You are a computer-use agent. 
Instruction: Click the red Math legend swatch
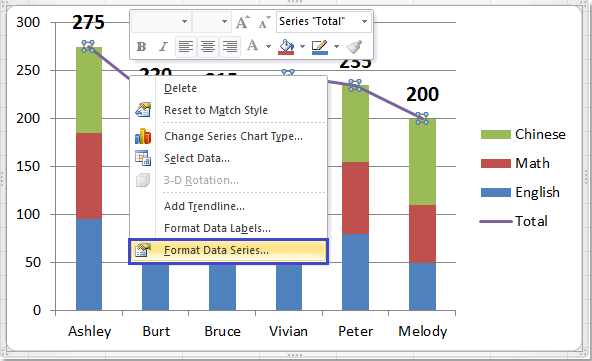[496, 164]
